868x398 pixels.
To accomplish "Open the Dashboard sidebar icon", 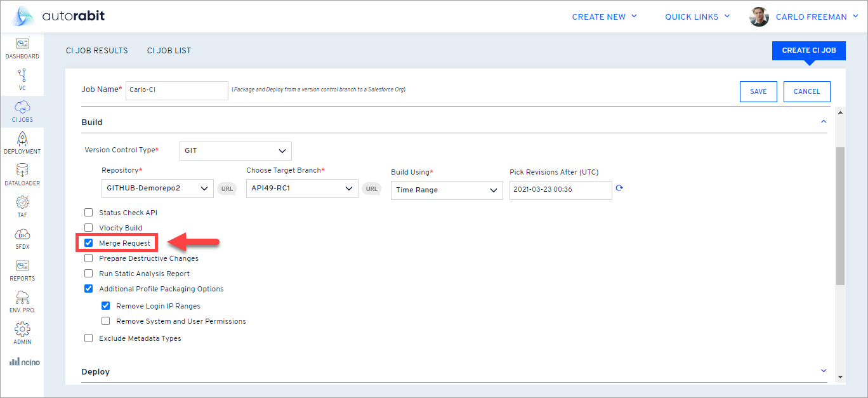I will [22, 44].
